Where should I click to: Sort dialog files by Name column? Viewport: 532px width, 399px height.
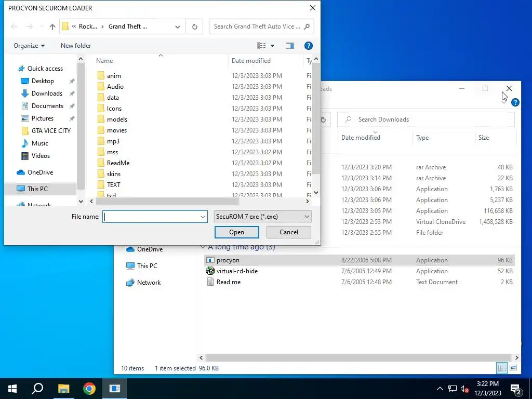point(104,61)
